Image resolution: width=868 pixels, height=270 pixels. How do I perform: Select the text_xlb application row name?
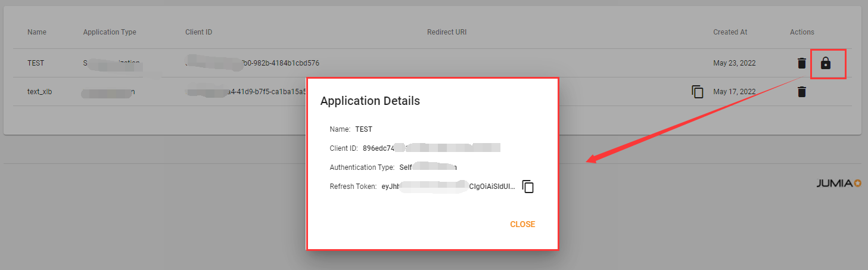[x=39, y=92]
